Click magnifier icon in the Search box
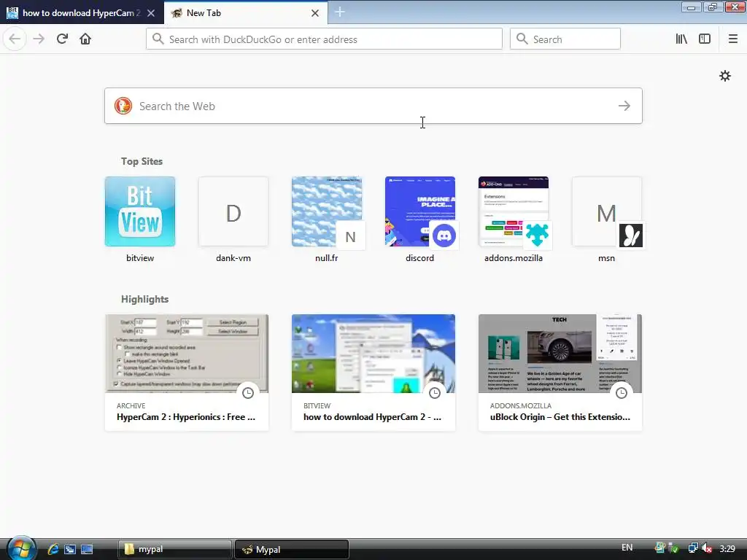The width and height of the screenshot is (747, 560). coord(522,39)
